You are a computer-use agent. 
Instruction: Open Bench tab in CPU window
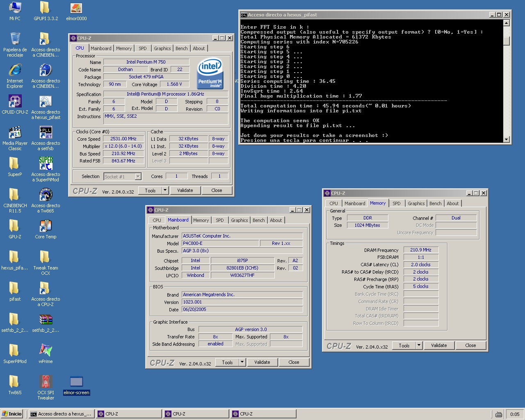181,48
